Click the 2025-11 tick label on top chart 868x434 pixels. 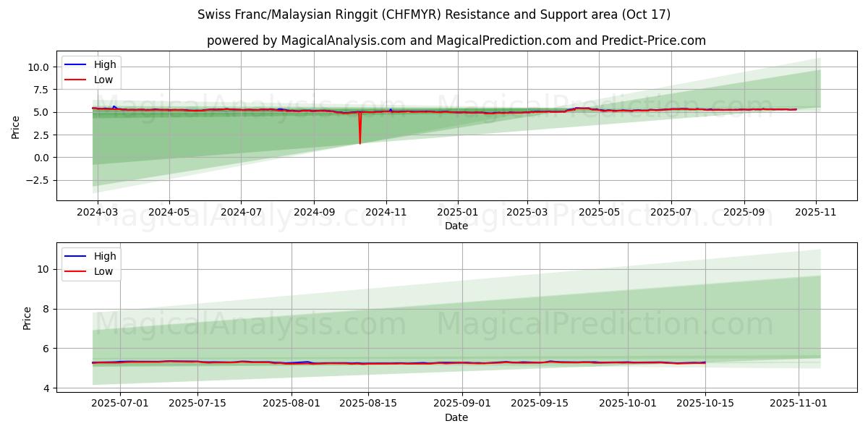816,213
